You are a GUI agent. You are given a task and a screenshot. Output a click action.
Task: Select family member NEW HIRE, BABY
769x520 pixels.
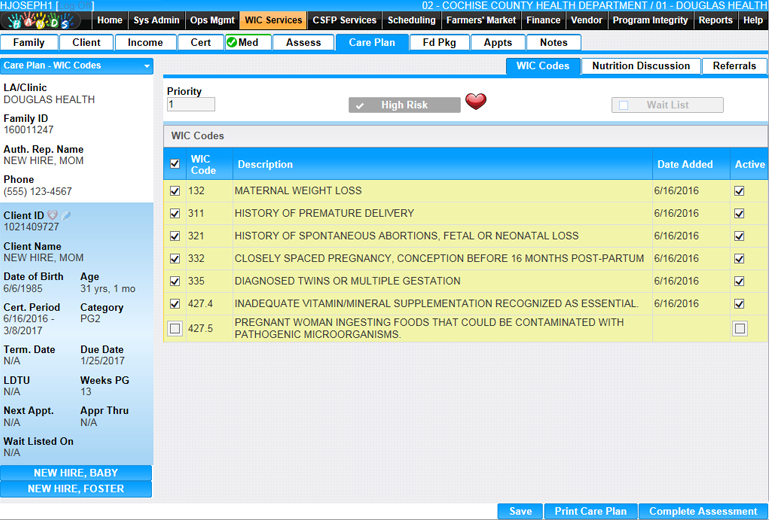click(x=76, y=473)
